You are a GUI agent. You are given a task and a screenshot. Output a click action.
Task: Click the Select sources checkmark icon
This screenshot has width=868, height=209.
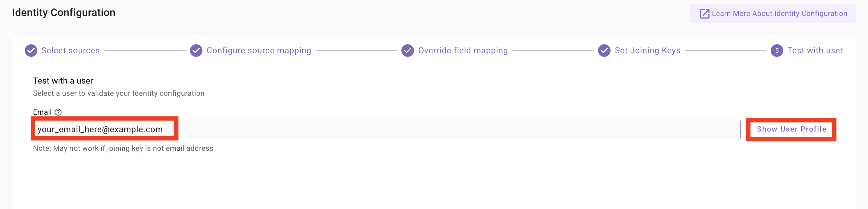coord(31,50)
